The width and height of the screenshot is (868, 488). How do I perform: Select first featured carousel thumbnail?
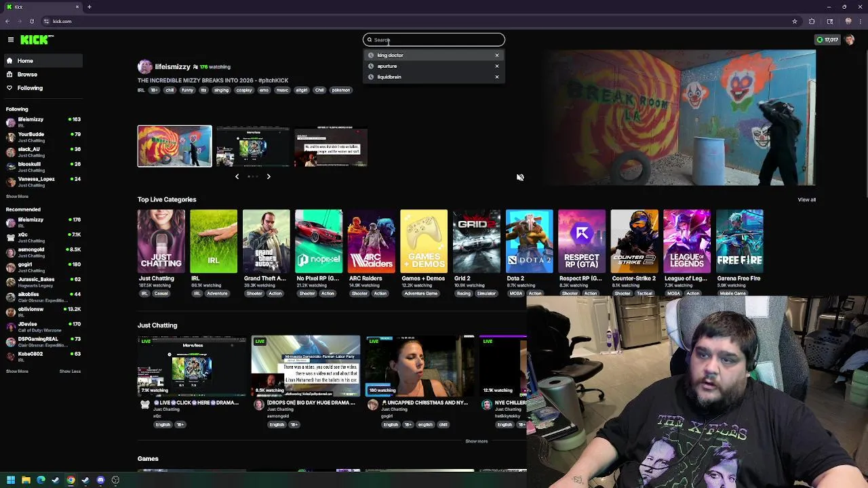pos(175,146)
